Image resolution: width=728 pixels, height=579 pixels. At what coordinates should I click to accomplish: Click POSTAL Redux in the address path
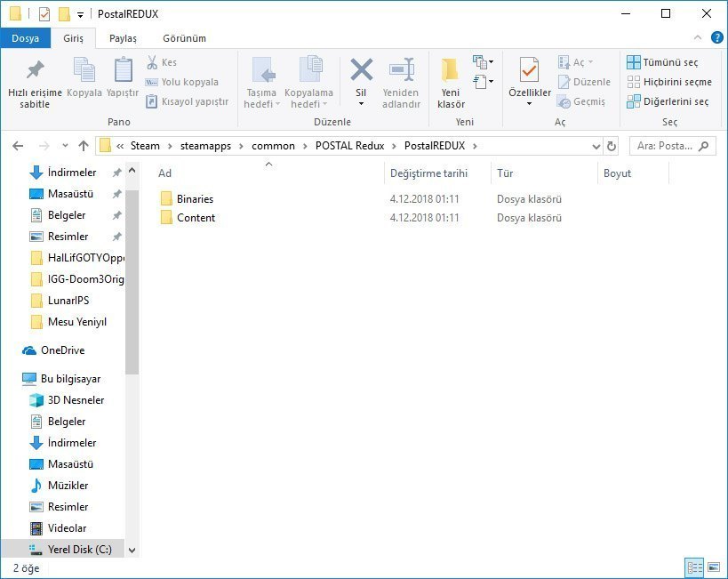(x=349, y=146)
